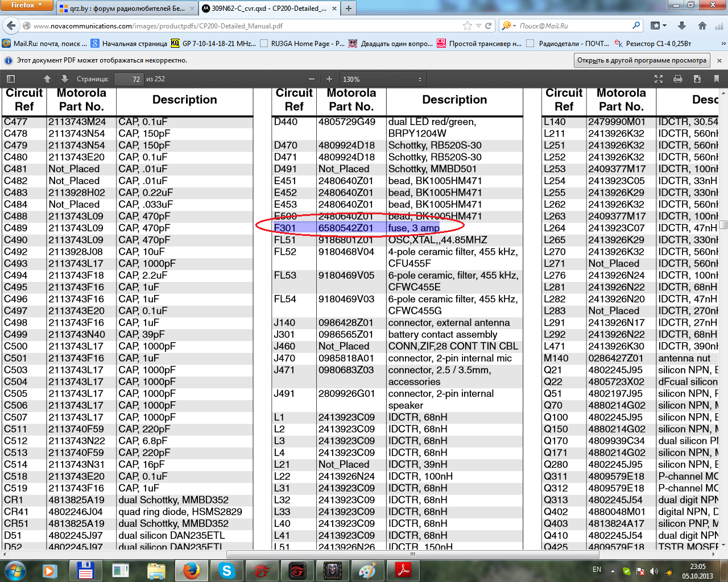Open the 130% zoom level dropdown

(x=382, y=79)
